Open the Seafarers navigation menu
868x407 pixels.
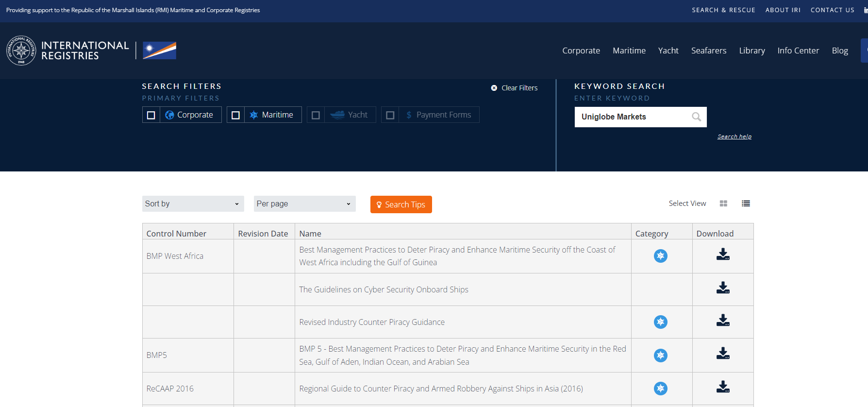click(708, 51)
